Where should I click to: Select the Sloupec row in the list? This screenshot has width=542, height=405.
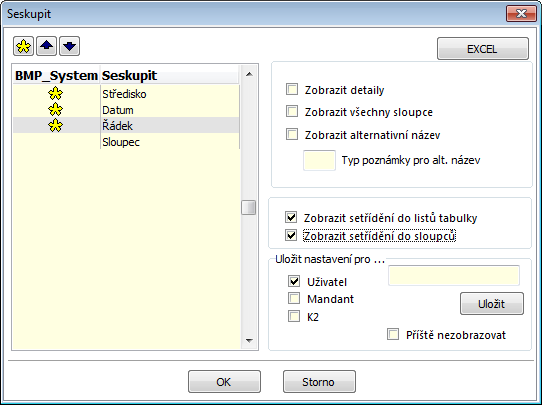[x=126, y=142]
